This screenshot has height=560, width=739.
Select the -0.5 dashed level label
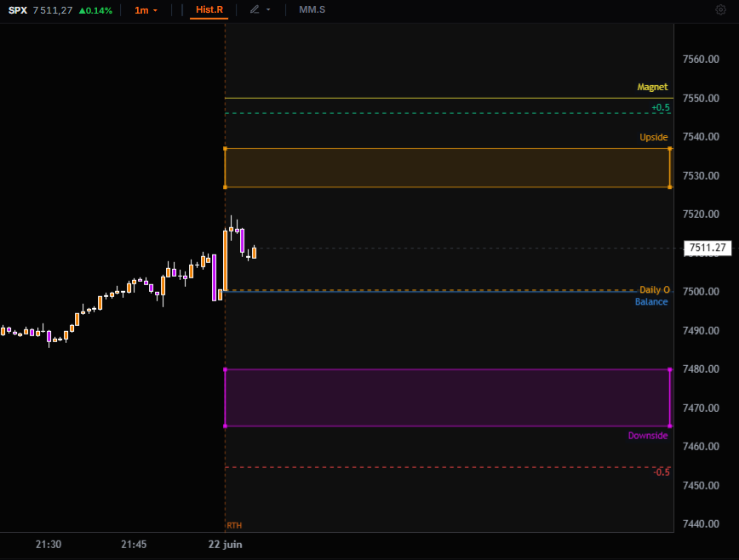[x=662, y=472]
